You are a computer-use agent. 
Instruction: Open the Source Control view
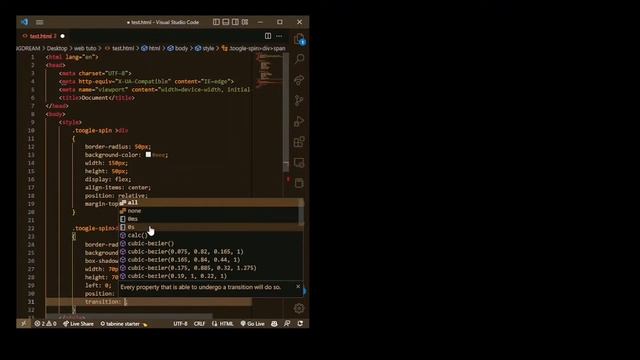pos(299,100)
